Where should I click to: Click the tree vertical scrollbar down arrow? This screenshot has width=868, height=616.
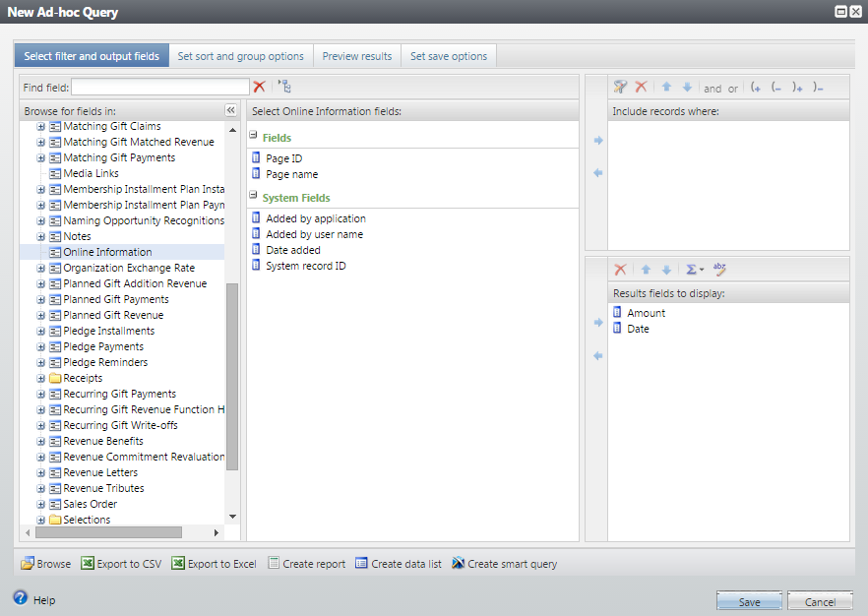point(232,517)
